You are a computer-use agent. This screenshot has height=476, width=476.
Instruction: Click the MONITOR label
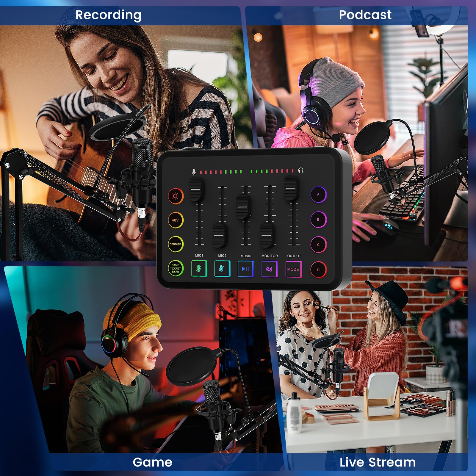coord(270,256)
